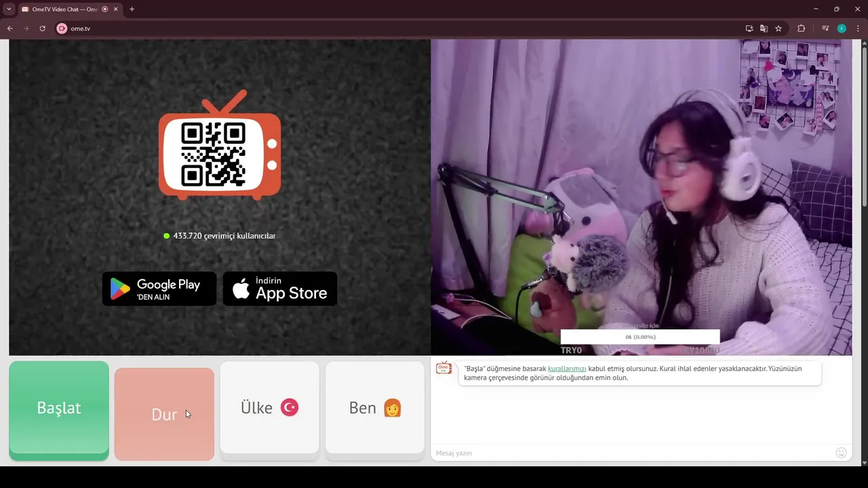868x488 pixels.
Task: Open the kurallarımızı rules link
Action: [x=567, y=369]
